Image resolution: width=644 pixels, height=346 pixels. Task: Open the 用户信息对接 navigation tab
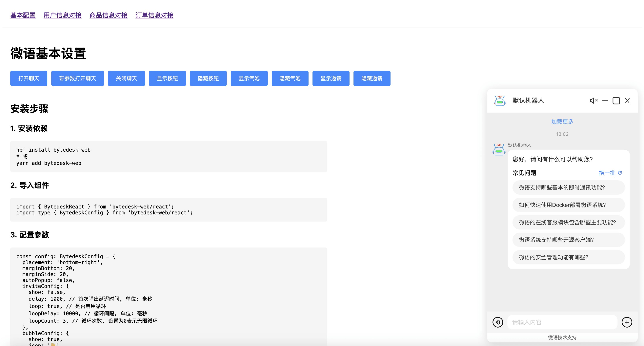[x=63, y=15]
